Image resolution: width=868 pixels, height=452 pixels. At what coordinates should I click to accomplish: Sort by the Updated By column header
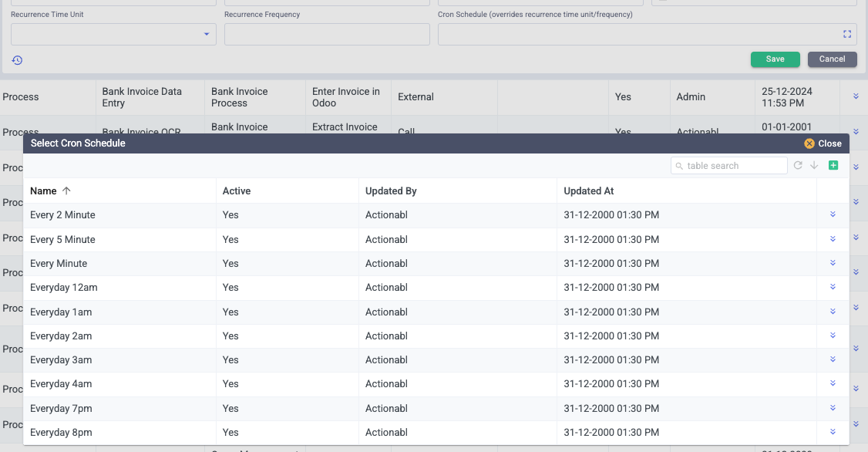pyautogui.click(x=391, y=191)
